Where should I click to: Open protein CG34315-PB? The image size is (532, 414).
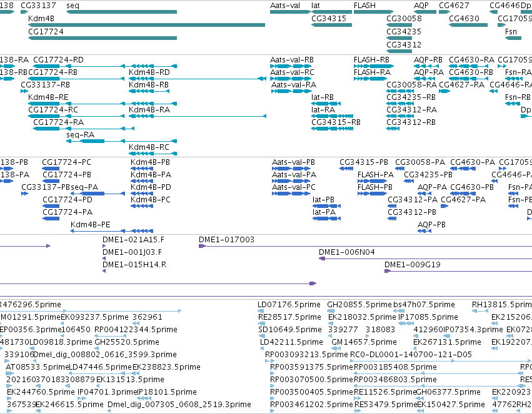coord(364,162)
